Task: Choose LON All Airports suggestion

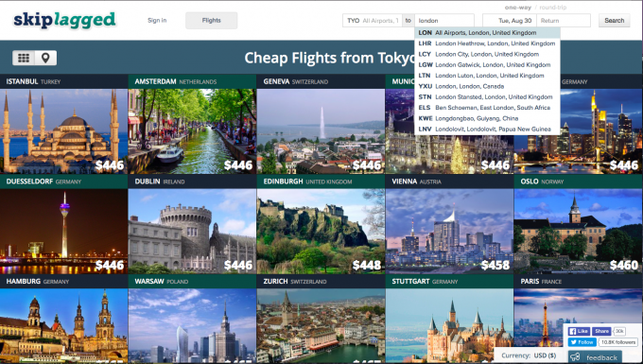Action: (x=487, y=33)
